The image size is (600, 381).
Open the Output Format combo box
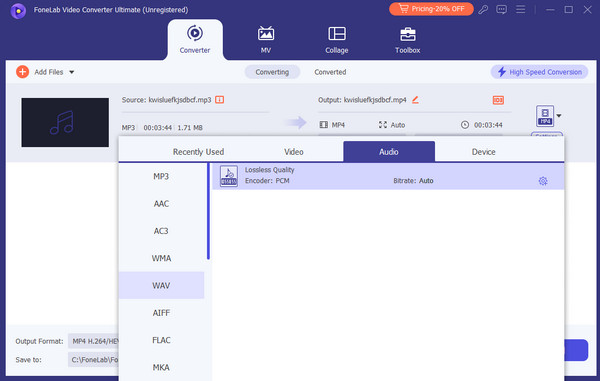(x=93, y=341)
